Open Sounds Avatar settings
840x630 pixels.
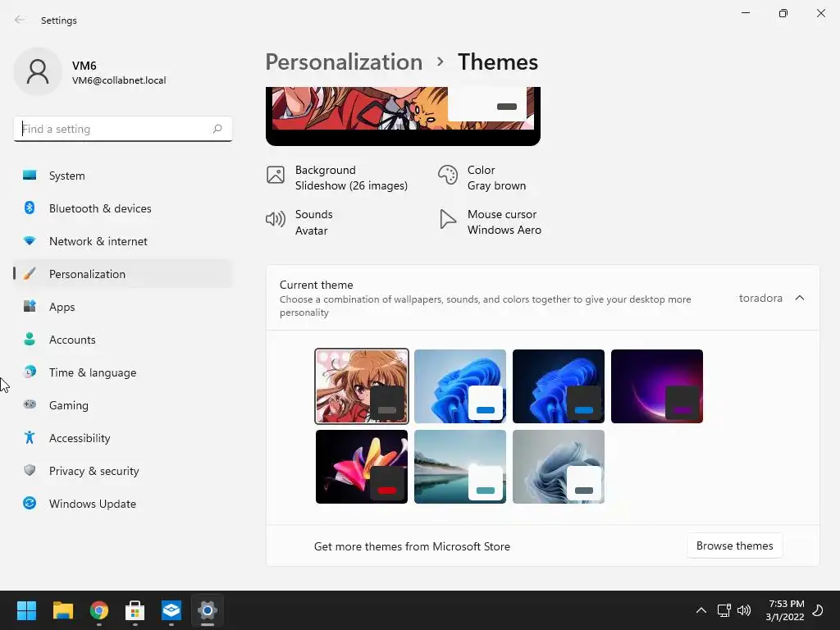point(299,222)
